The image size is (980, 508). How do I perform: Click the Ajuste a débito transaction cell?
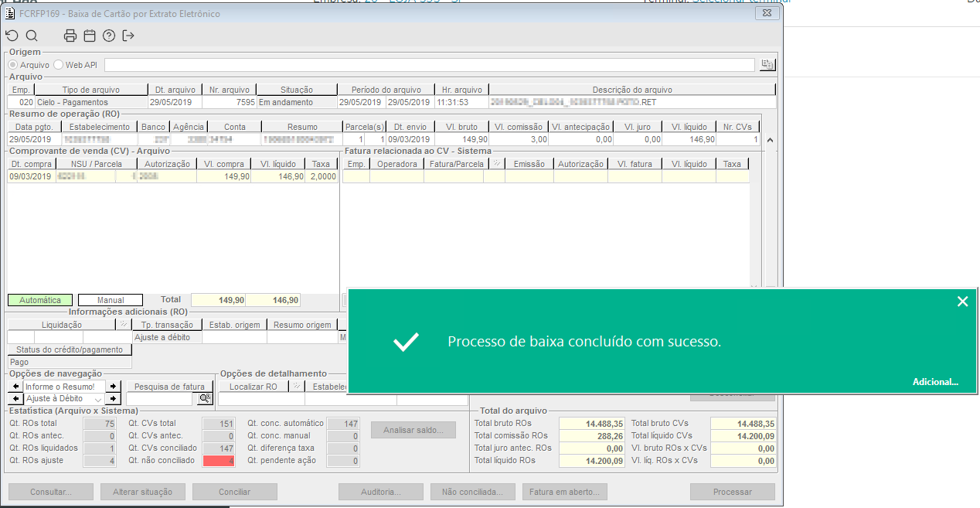point(167,337)
